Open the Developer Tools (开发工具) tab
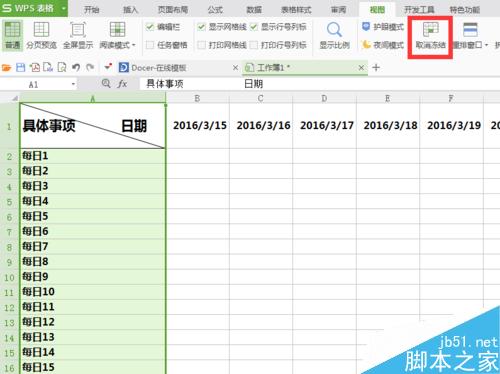 pyautogui.click(x=419, y=10)
